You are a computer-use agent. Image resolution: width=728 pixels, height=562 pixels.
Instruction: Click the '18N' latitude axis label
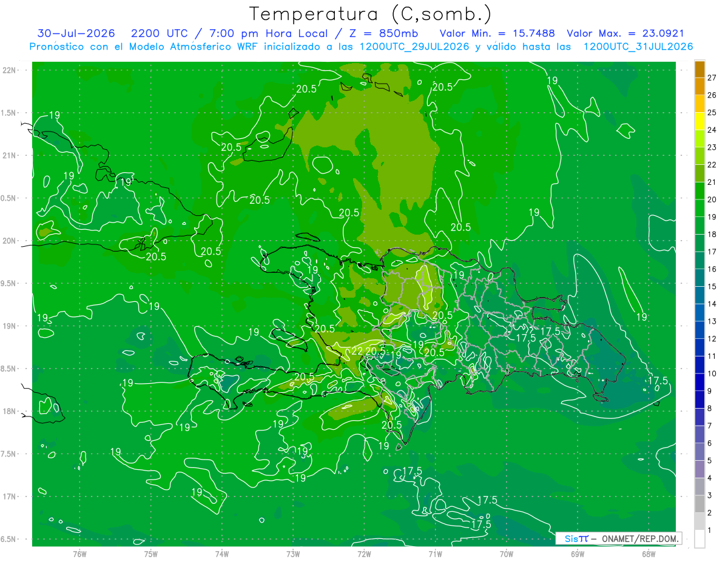pos(10,412)
